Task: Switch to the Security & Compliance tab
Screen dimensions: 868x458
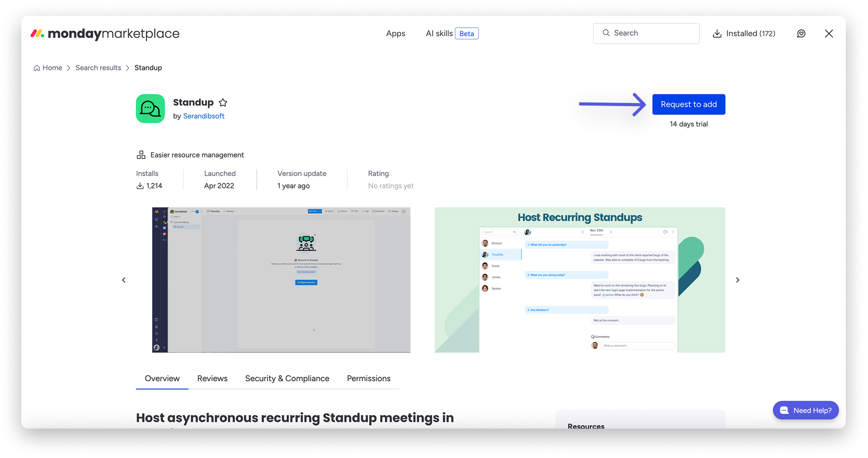Action: 287,379
